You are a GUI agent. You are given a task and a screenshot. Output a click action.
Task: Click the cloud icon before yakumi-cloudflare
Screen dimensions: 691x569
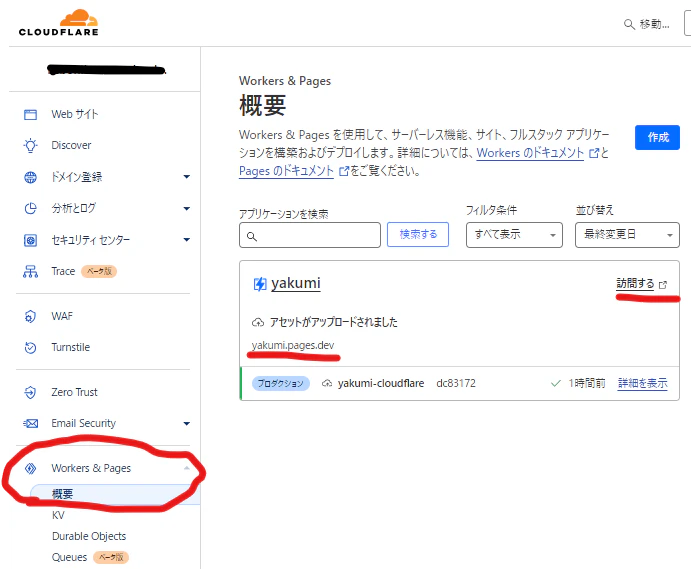327,383
